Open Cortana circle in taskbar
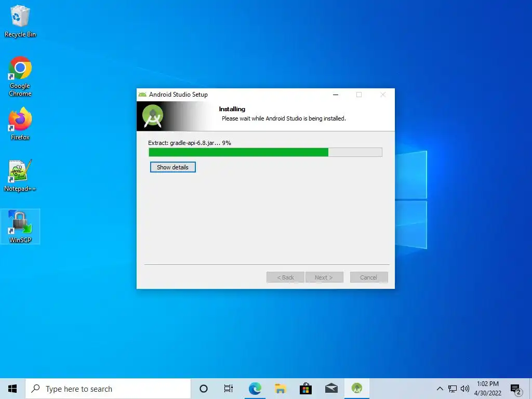Screen dimensions: 532x399 click(x=204, y=389)
